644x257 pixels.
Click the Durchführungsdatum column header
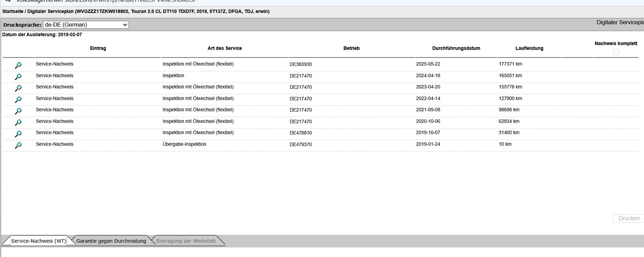456,48
